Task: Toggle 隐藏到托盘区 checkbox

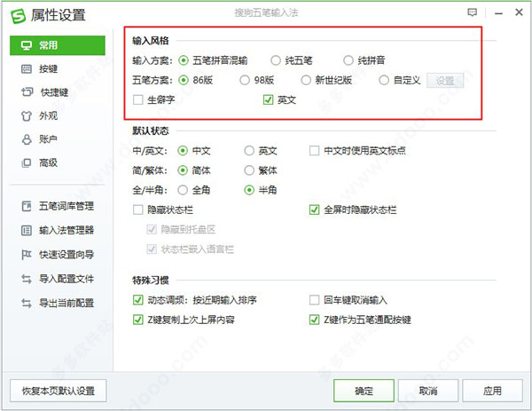Action: pos(152,230)
